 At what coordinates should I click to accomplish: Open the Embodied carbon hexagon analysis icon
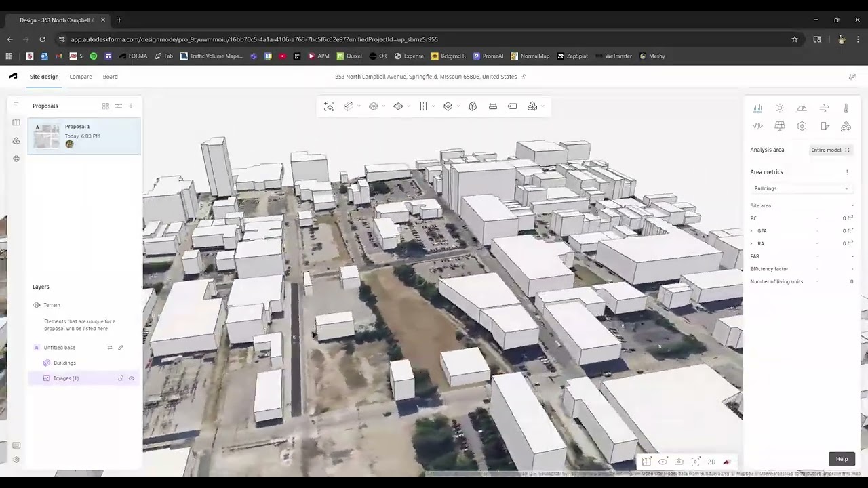[x=802, y=126]
